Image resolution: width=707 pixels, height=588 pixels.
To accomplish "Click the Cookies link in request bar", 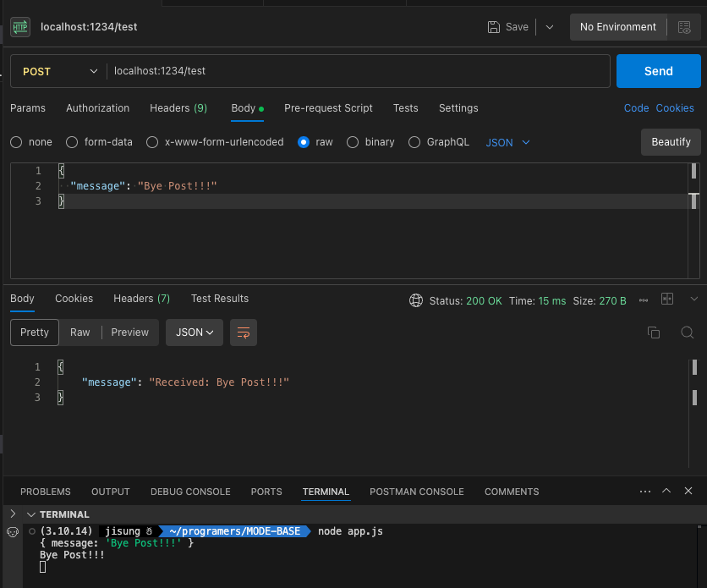I will [675, 108].
